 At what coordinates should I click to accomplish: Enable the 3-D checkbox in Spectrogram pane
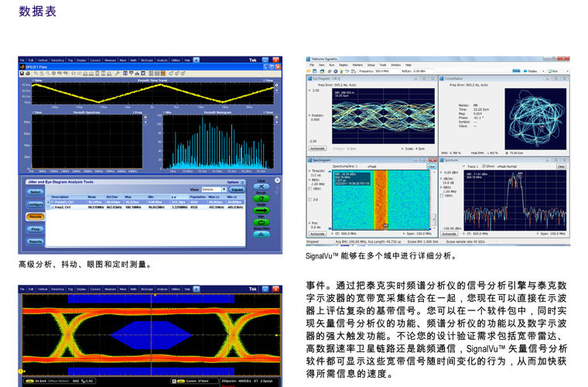pos(310,200)
